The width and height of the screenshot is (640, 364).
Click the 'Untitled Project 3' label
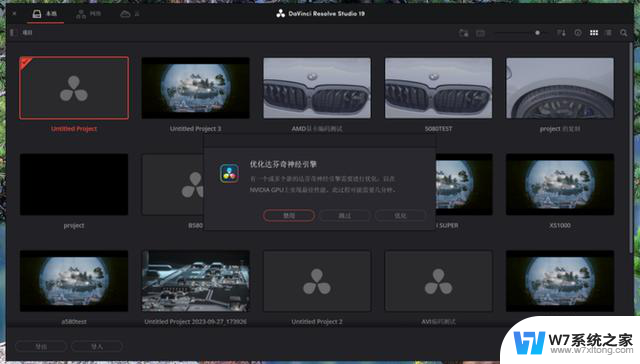196,129
